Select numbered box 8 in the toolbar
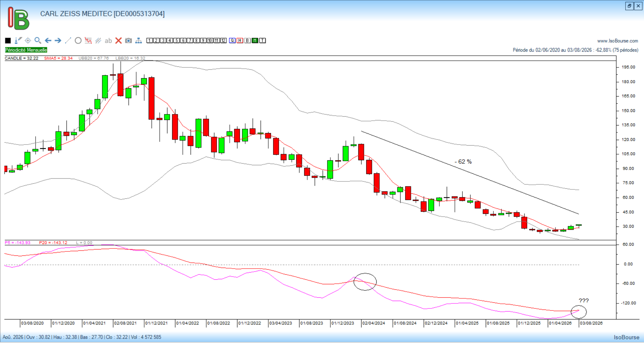The height and width of the screenshot is (343, 644). pos(197,41)
